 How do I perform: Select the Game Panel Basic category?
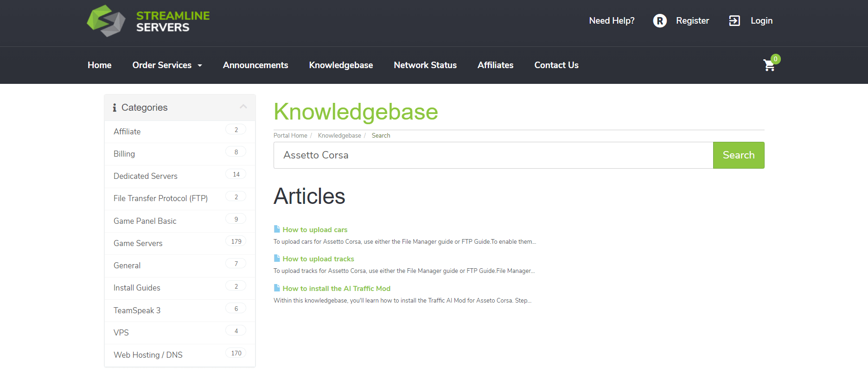[180, 221]
